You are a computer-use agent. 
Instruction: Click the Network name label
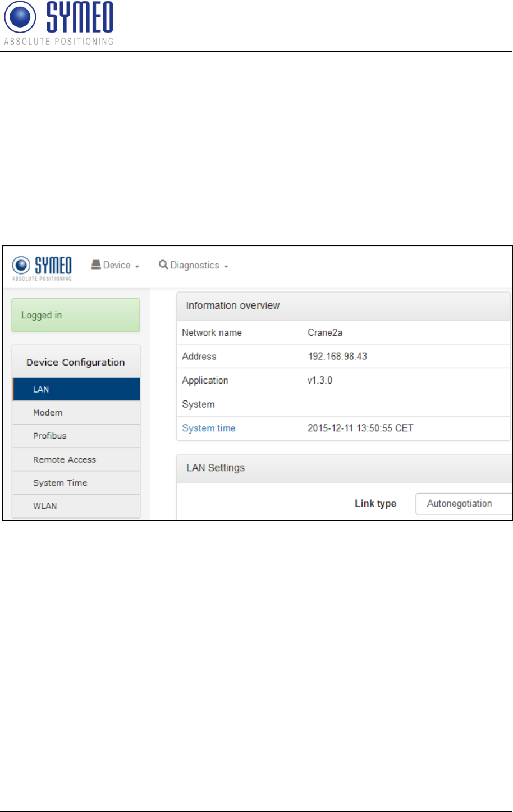click(212, 332)
